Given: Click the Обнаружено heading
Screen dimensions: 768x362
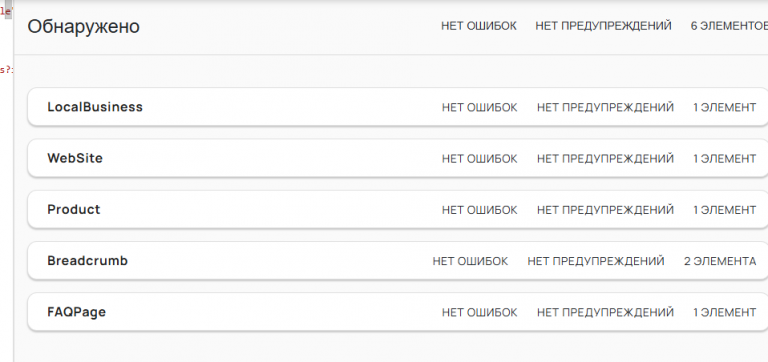Looking at the screenshot, I should [83, 26].
